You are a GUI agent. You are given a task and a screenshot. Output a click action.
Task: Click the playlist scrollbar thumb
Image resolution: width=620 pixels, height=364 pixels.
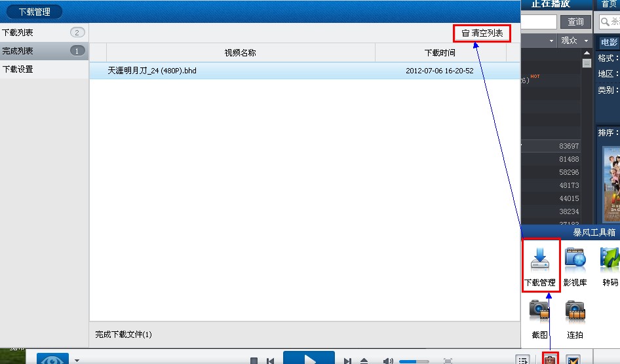(x=587, y=63)
